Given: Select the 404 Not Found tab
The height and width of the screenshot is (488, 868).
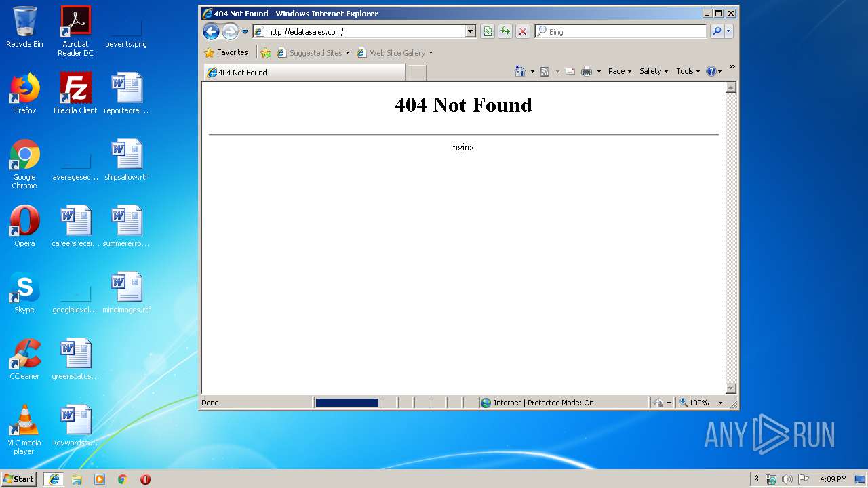Looking at the screenshot, I should pos(304,72).
